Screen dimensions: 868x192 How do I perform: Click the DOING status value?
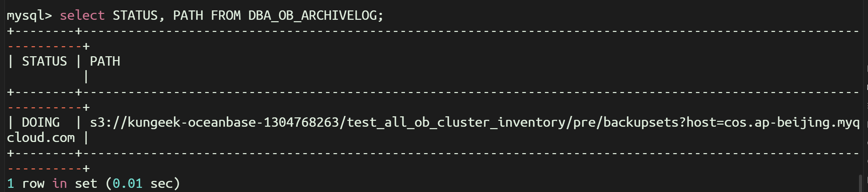pyautogui.click(x=41, y=123)
